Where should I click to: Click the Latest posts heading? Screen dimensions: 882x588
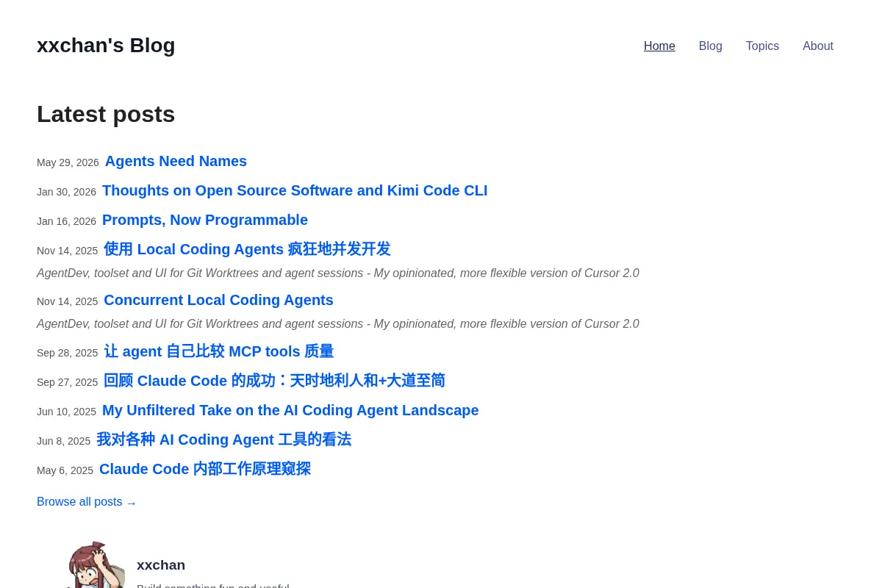[x=106, y=114]
